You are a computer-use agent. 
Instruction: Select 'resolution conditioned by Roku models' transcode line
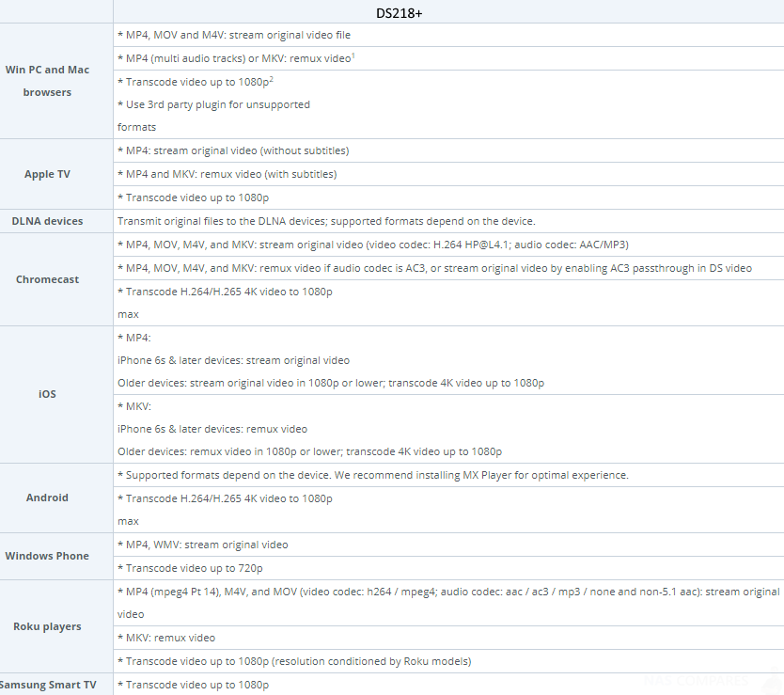coord(294,661)
